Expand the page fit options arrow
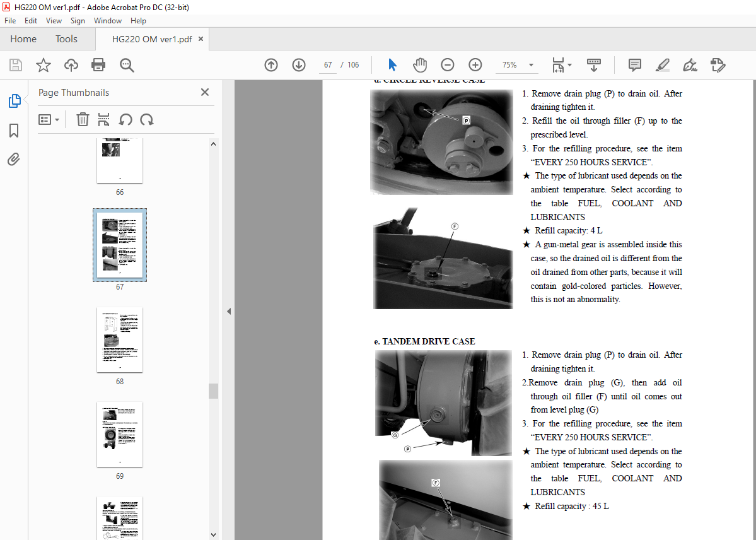 pos(569,65)
